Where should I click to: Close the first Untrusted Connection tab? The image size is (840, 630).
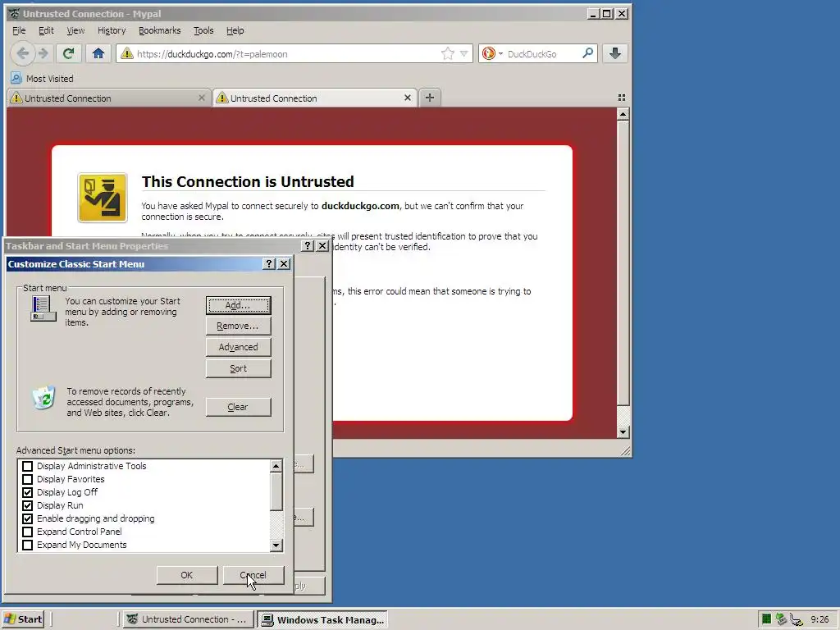[202, 98]
